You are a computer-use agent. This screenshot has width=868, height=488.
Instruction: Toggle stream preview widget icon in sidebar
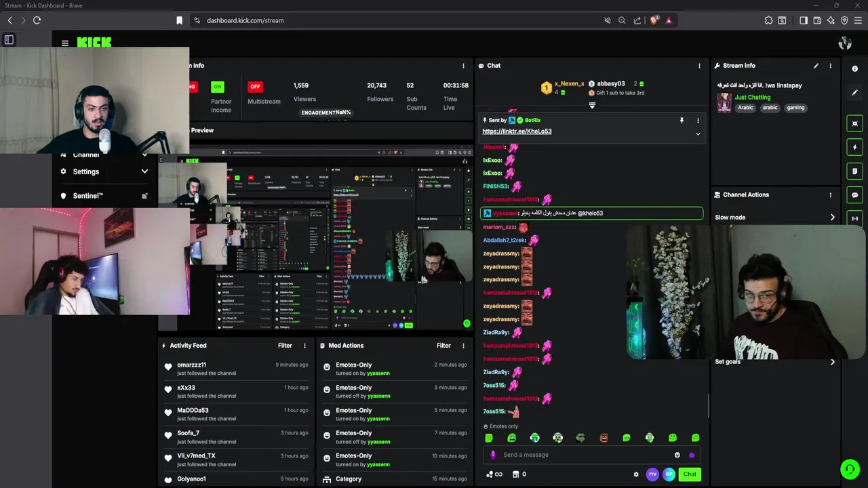point(854,123)
